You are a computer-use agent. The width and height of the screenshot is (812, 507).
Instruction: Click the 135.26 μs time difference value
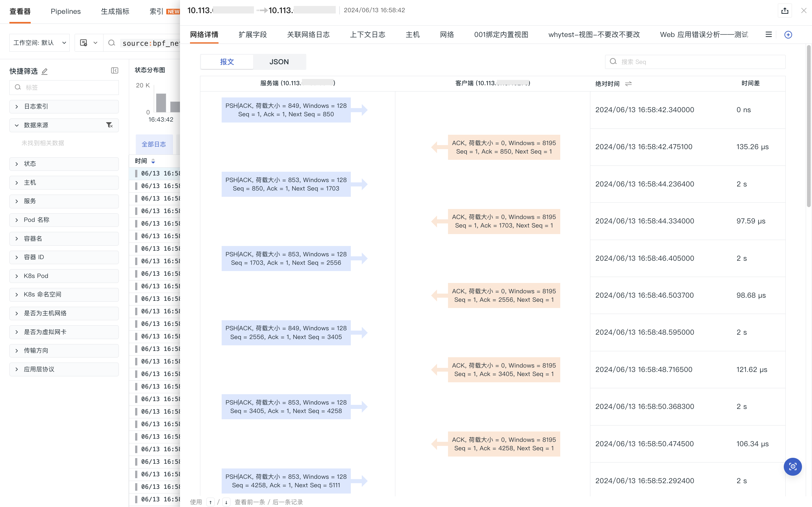tap(752, 147)
